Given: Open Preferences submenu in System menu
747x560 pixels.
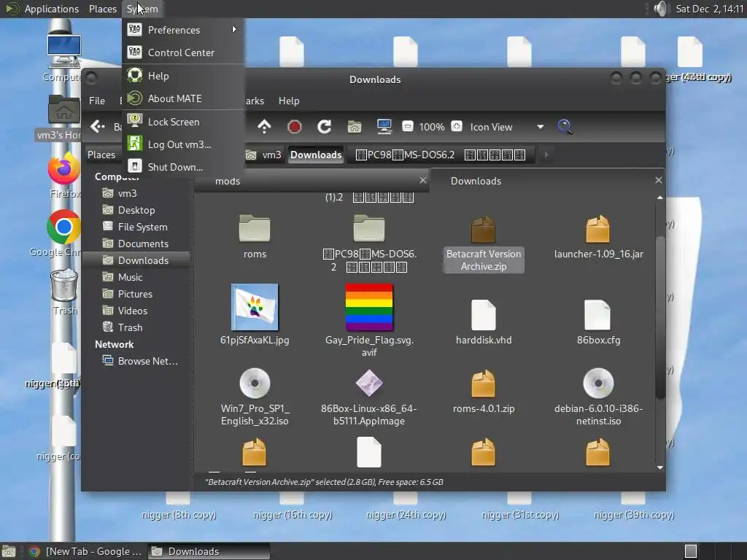Looking at the screenshot, I should coord(183,30).
